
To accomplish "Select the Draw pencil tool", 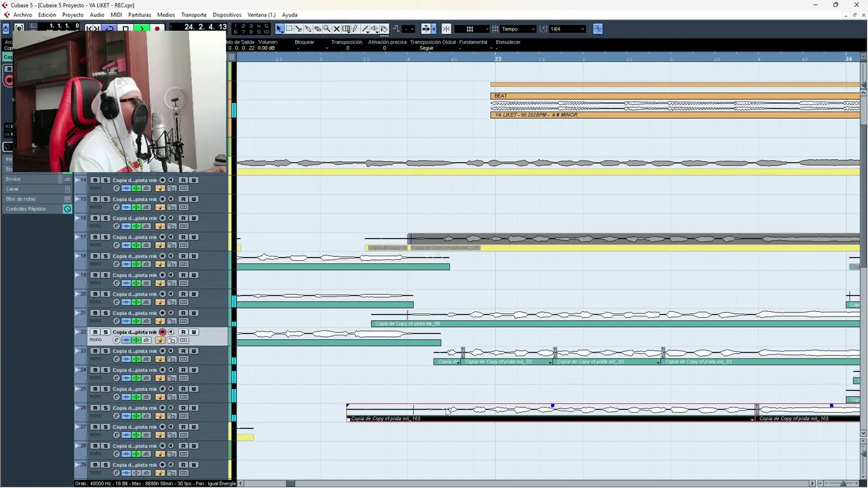I will tap(355, 29).
